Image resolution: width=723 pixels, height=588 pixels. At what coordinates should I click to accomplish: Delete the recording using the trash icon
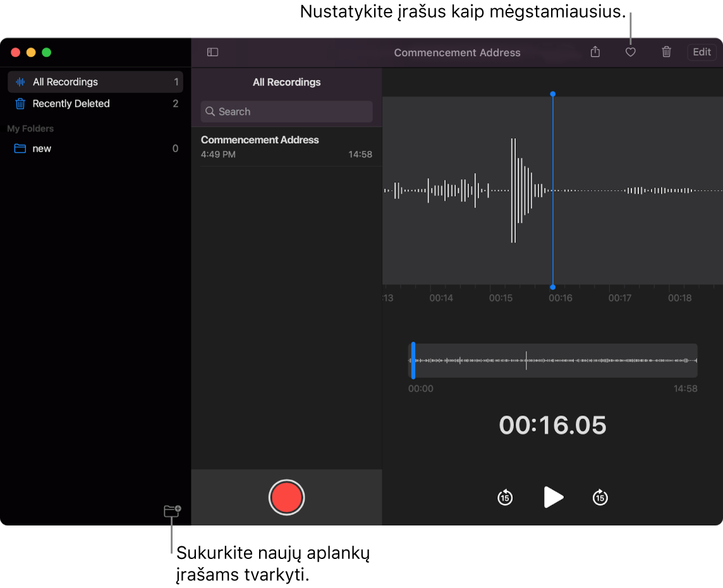point(666,52)
